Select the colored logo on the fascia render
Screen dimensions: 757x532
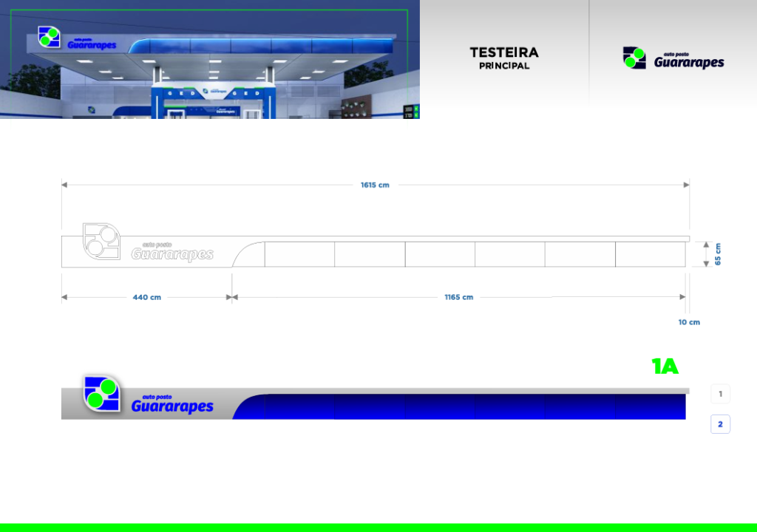102,393
